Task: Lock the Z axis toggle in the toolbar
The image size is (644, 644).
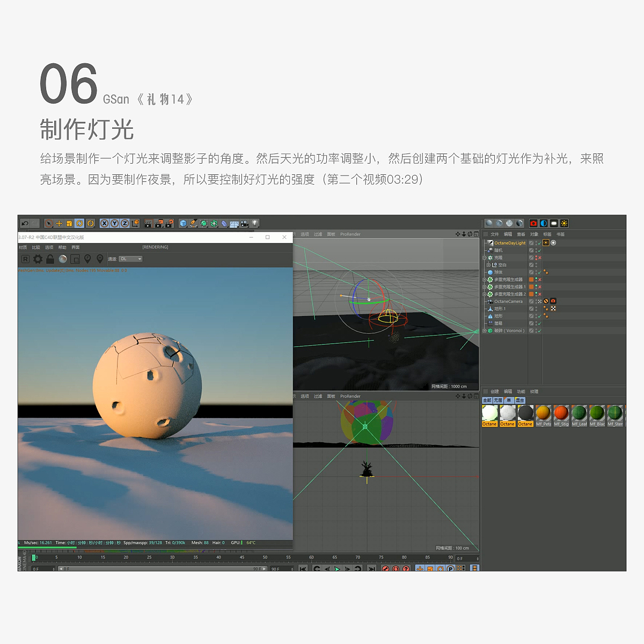Action: click(123, 223)
